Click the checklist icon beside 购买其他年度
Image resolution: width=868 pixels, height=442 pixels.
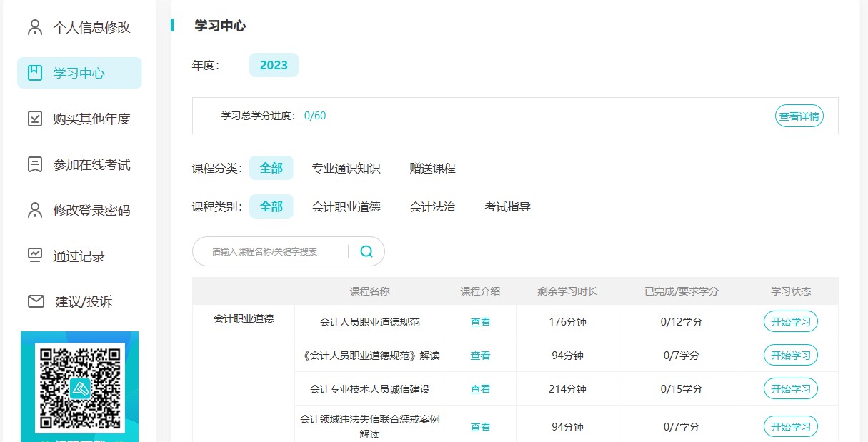[35, 119]
